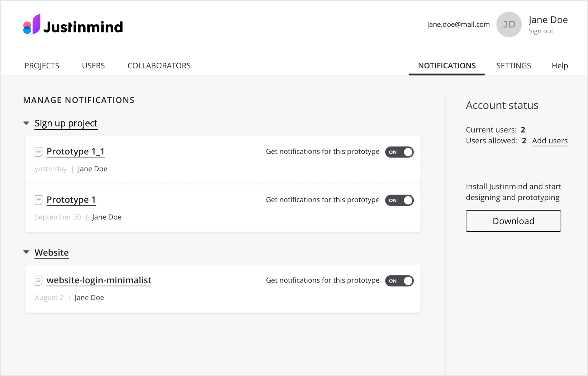This screenshot has width=588, height=376.
Task: Click 'Install Justinmind and start designing' text
Action: (513, 192)
